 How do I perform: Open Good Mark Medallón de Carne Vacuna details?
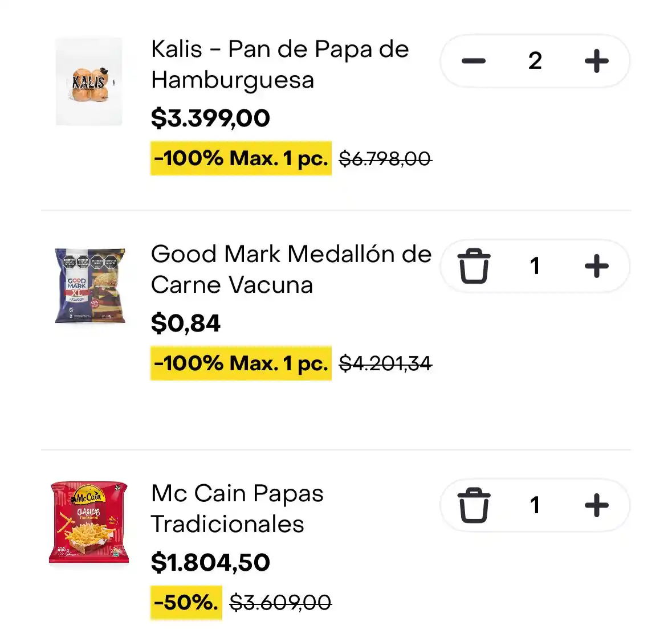click(291, 269)
